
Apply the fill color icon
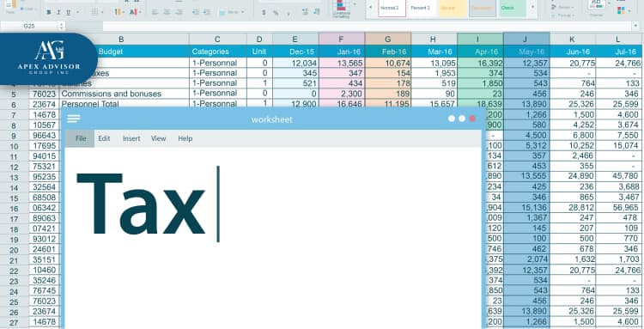click(118, 12)
